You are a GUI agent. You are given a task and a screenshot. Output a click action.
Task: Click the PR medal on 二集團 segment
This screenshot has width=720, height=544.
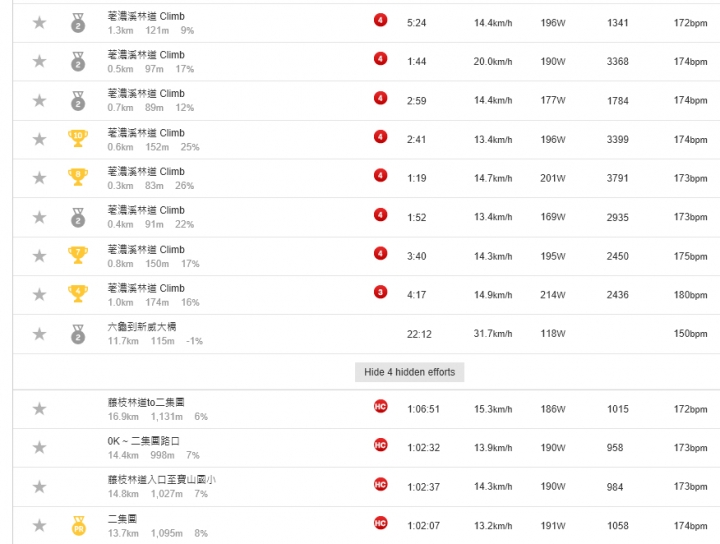79,526
